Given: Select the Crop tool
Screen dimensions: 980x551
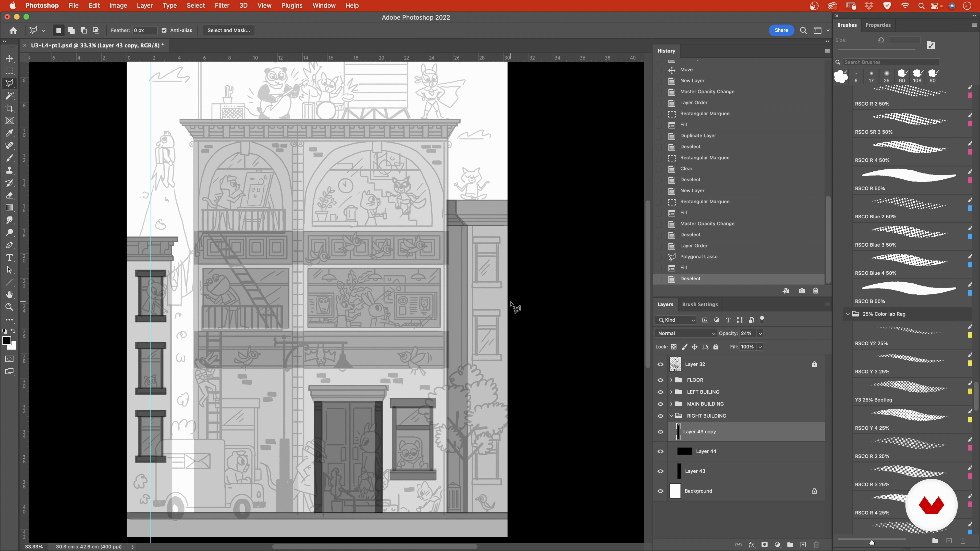Looking at the screenshot, I should coord(9,108).
